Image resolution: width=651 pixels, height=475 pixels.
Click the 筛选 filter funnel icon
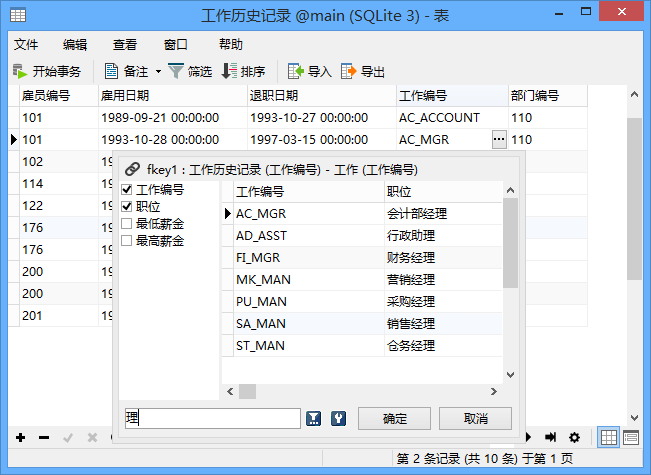[x=176, y=71]
